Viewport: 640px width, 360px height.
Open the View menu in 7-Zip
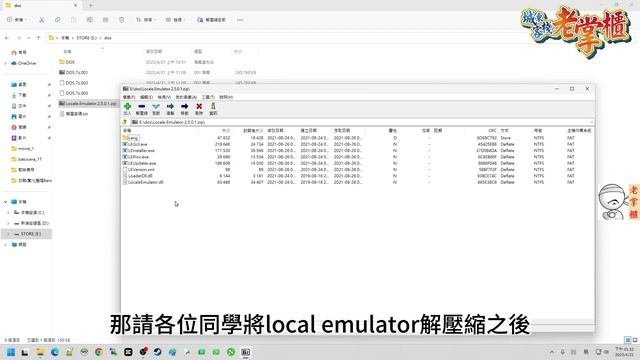point(164,97)
